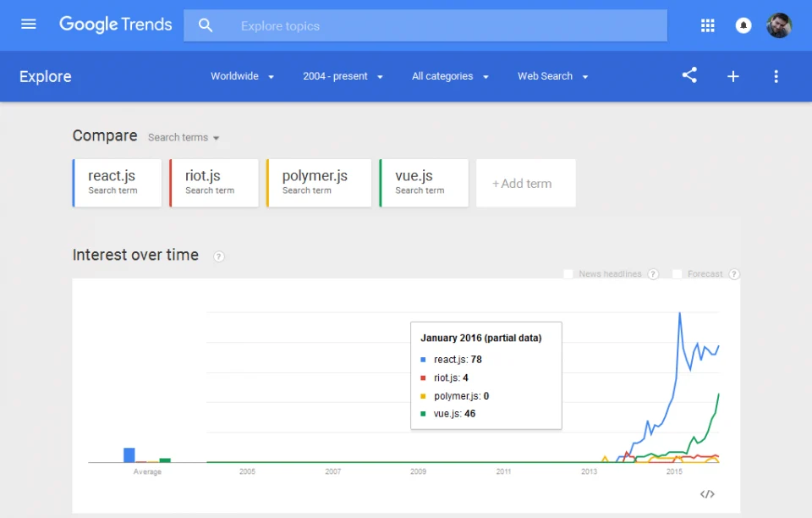Share this Trends report

pyautogui.click(x=689, y=75)
